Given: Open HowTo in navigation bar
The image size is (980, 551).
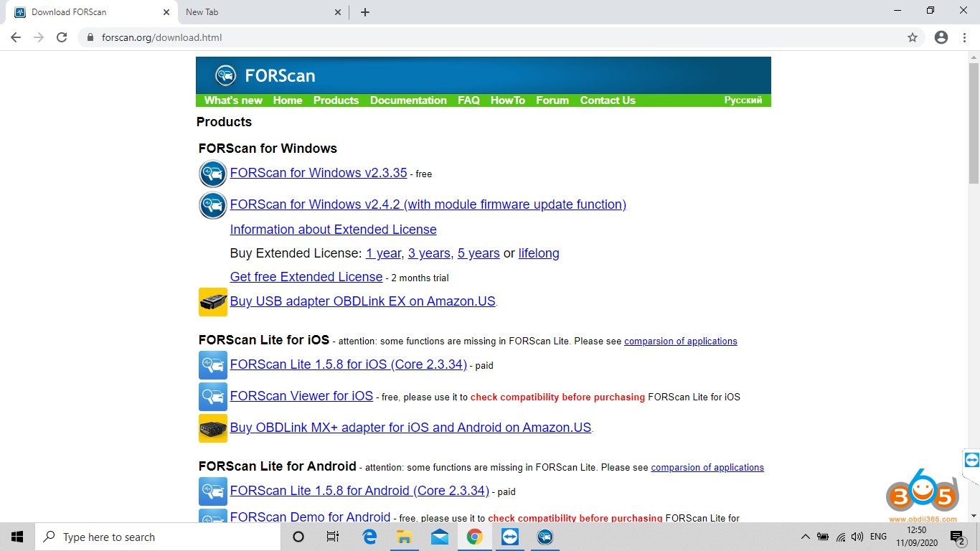Looking at the screenshot, I should pyautogui.click(x=508, y=100).
